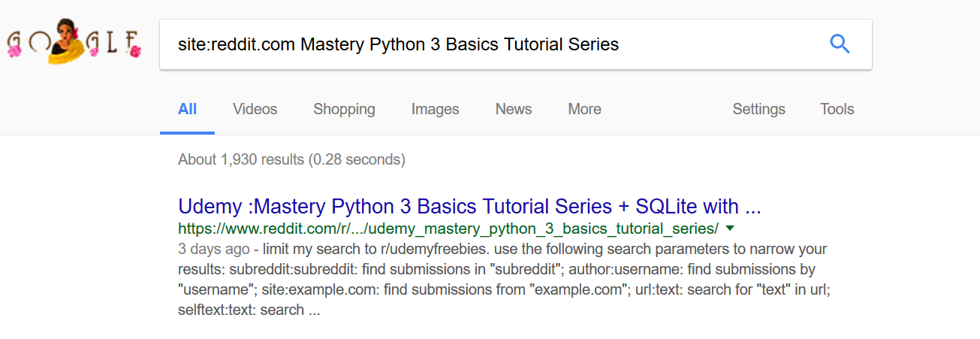Click the 'About 1,930 results' stats text
The image size is (980, 339).
[x=291, y=159]
